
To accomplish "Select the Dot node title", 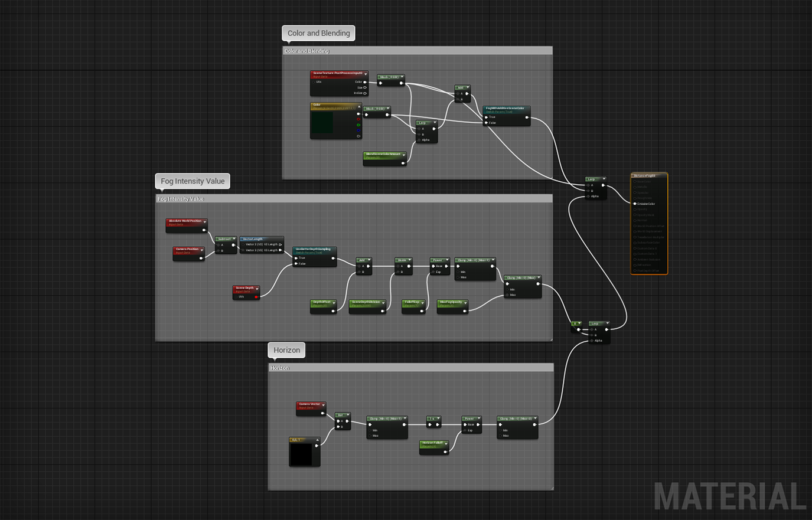I will [340, 415].
